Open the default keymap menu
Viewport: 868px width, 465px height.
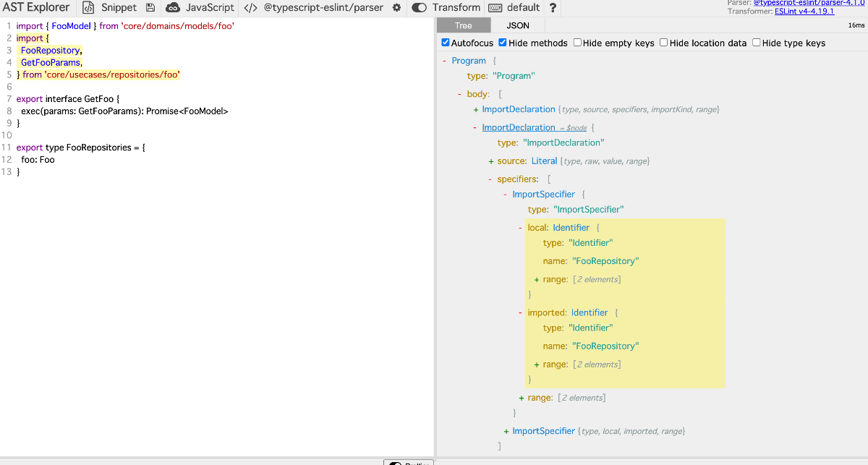pyautogui.click(x=523, y=8)
